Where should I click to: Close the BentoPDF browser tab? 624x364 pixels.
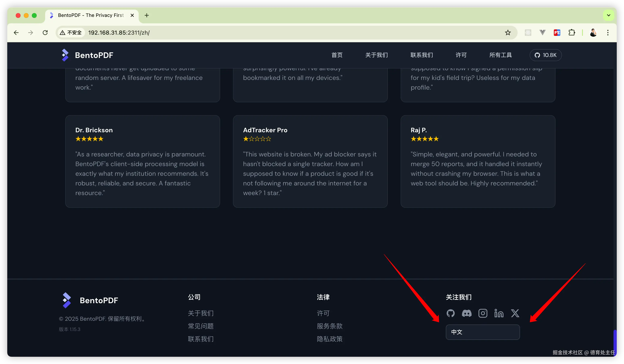point(132,15)
